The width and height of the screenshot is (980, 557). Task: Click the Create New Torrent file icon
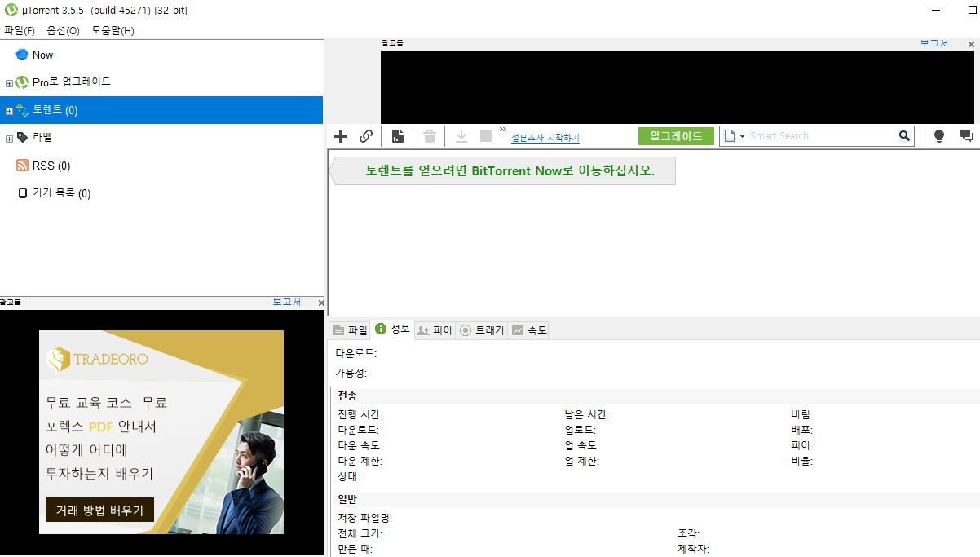point(398,136)
